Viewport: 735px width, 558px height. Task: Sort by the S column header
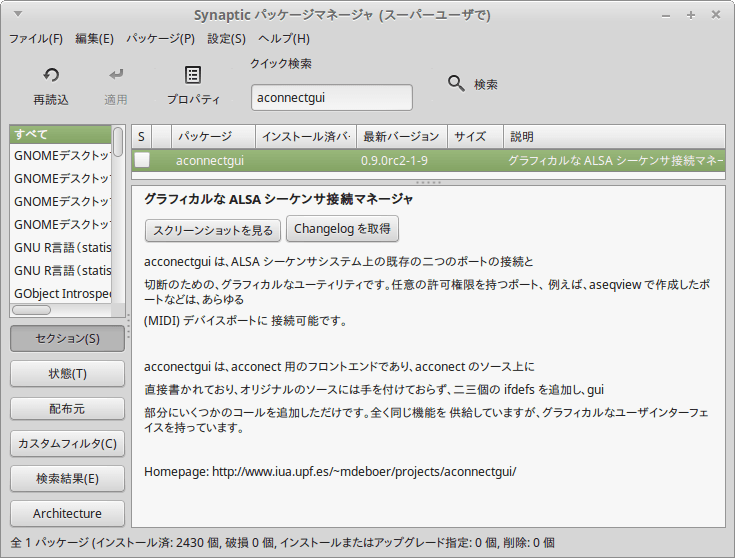pyautogui.click(x=142, y=136)
